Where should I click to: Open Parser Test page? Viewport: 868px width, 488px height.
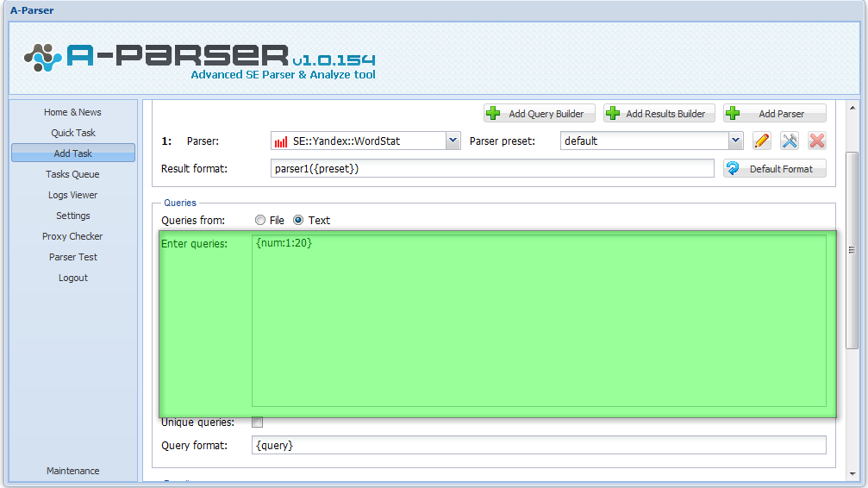pos(73,257)
